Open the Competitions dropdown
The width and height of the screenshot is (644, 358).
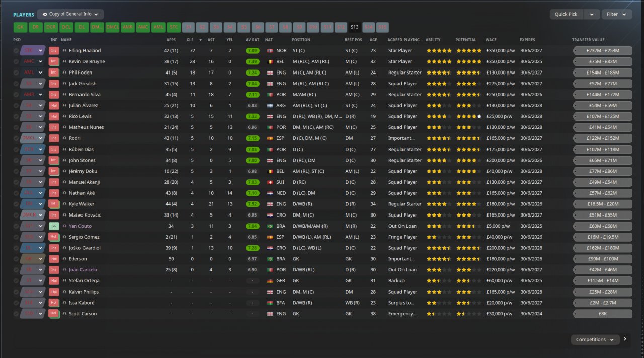pyautogui.click(x=595, y=340)
